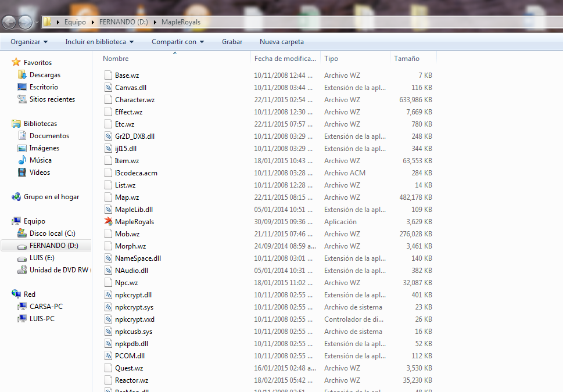The width and height of the screenshot is (563, 392).
Task: Open the recent locations dropdown arrow
Action: click(37, 22)
